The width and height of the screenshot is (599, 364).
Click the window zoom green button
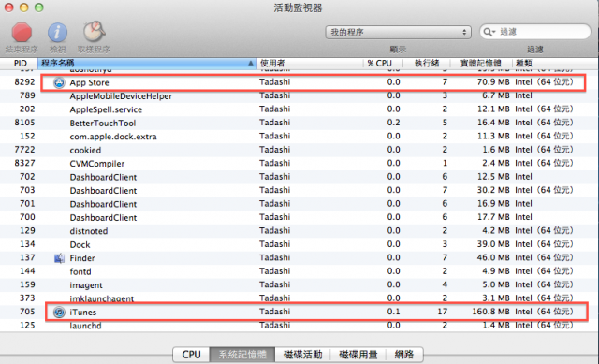point(39,7)
